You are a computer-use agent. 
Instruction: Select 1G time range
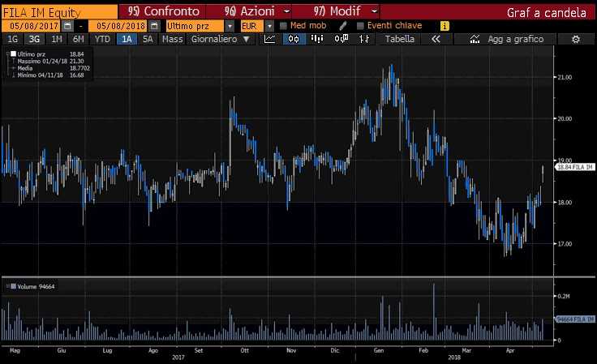click(12, 39)
